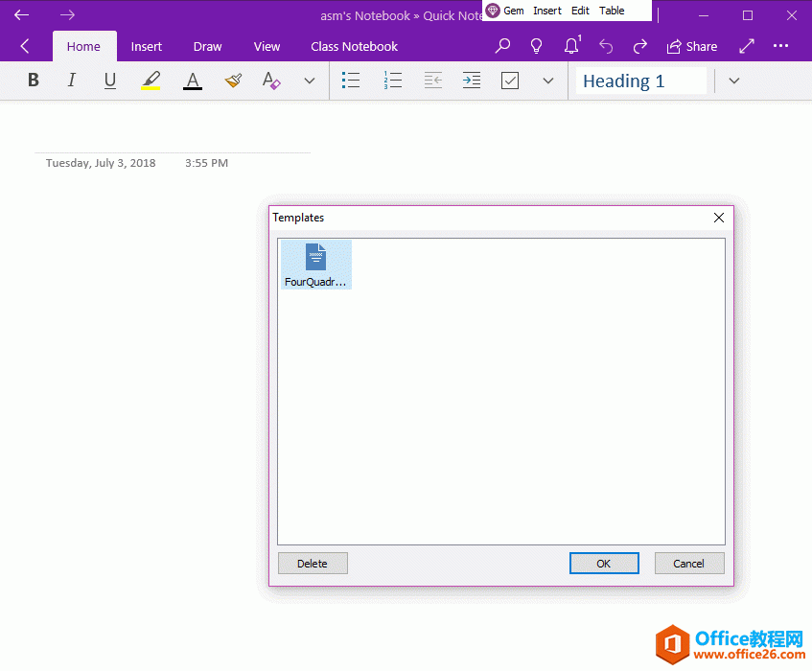Toggle Italic formatting
The image size is (812, 671).
point(71,80)
